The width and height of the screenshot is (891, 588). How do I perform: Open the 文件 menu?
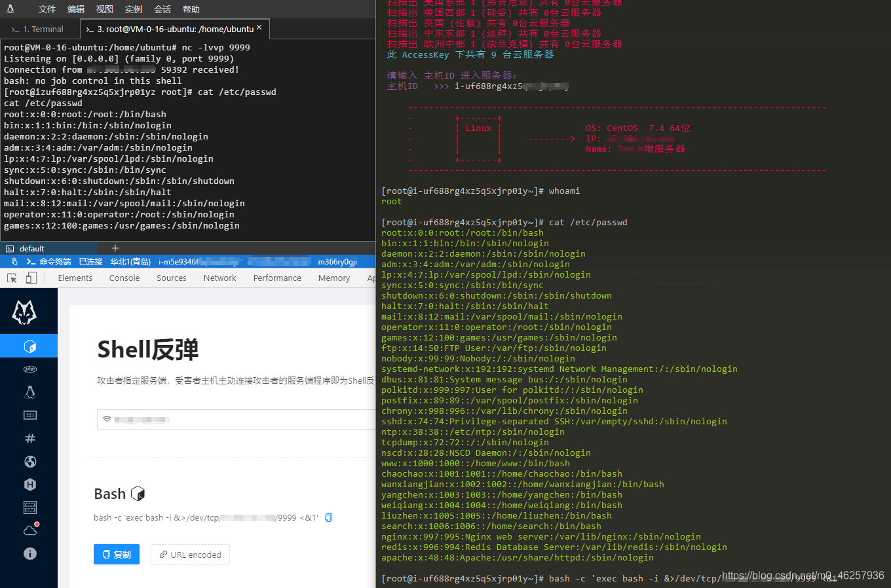[47, 9]
